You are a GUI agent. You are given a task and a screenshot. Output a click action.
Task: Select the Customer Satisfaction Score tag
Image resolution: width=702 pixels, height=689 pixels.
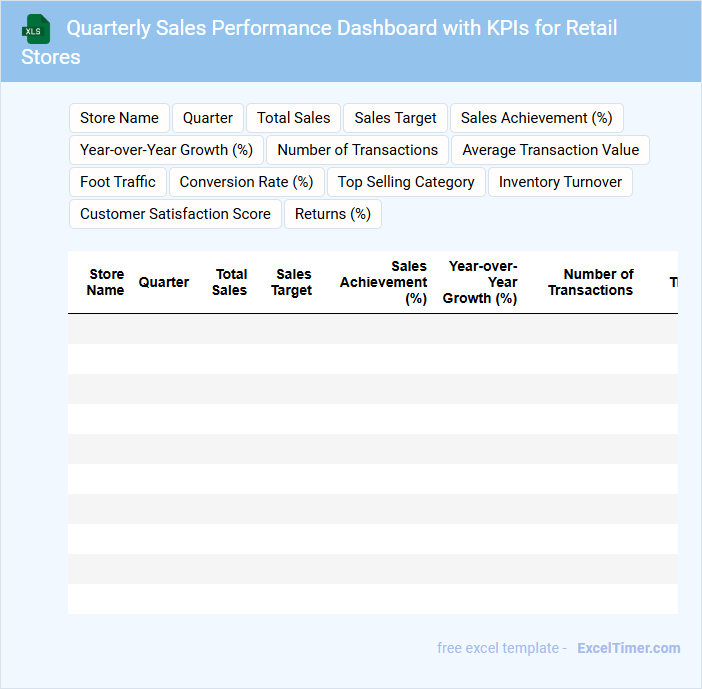(175, 214)
